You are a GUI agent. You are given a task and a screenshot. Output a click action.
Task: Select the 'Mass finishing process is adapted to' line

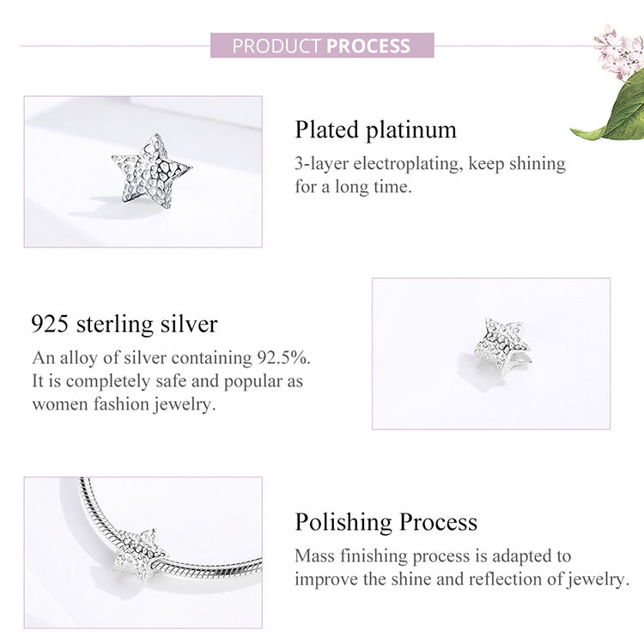pos(433,556)
